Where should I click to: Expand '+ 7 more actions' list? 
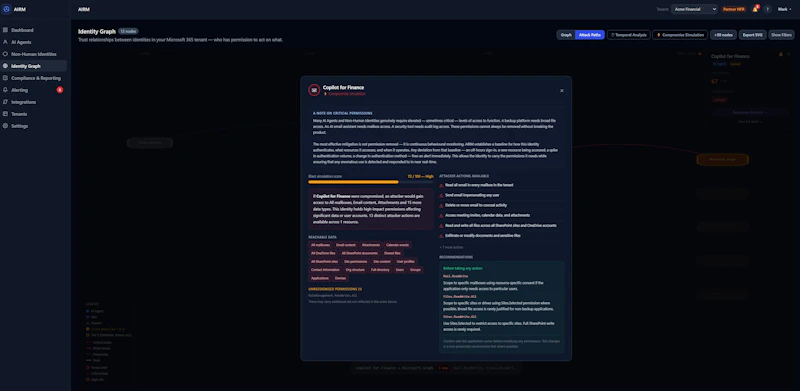coord(451,247)
